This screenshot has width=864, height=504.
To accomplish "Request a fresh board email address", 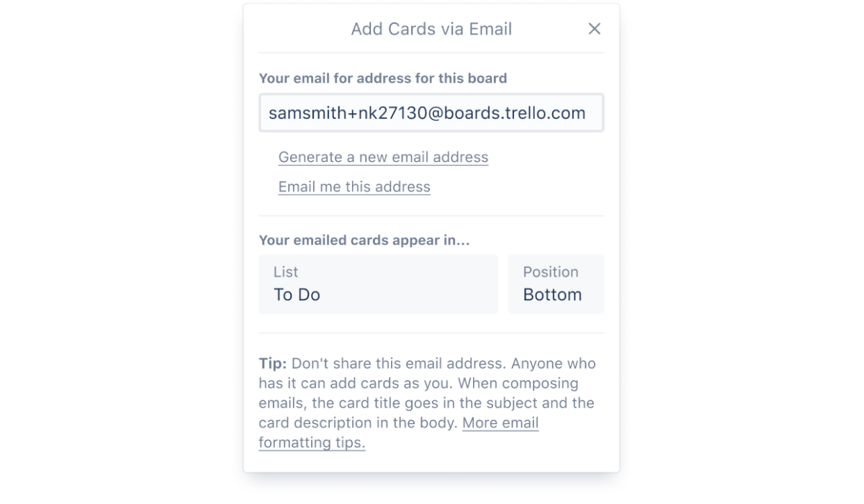I will [x=382, y=157].
